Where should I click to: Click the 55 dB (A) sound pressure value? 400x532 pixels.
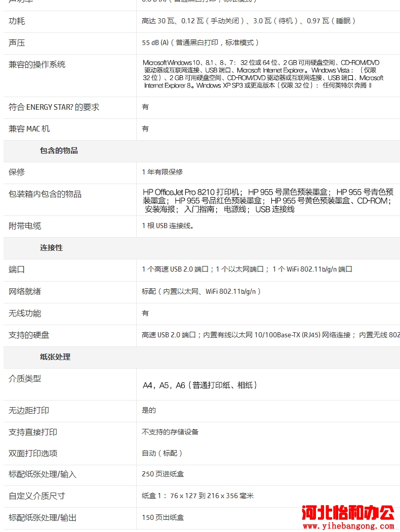(200, 43)
